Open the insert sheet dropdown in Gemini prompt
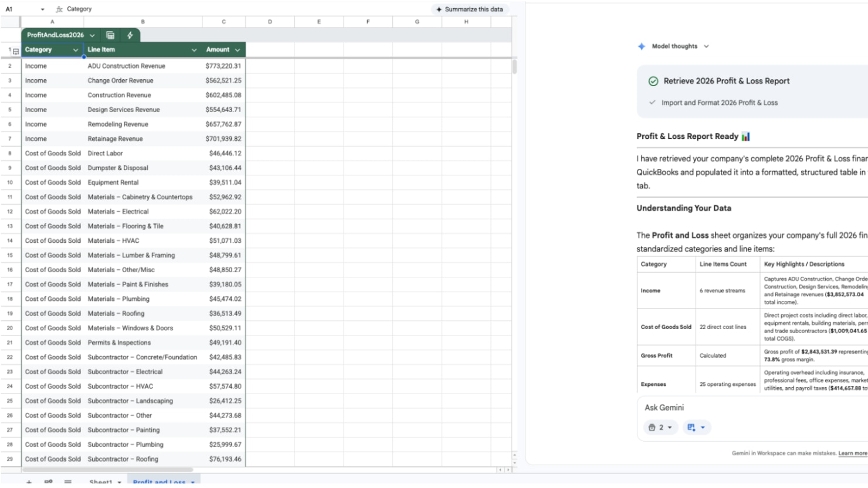This screenshot has height=488, width=868. [x=697, y=428]
